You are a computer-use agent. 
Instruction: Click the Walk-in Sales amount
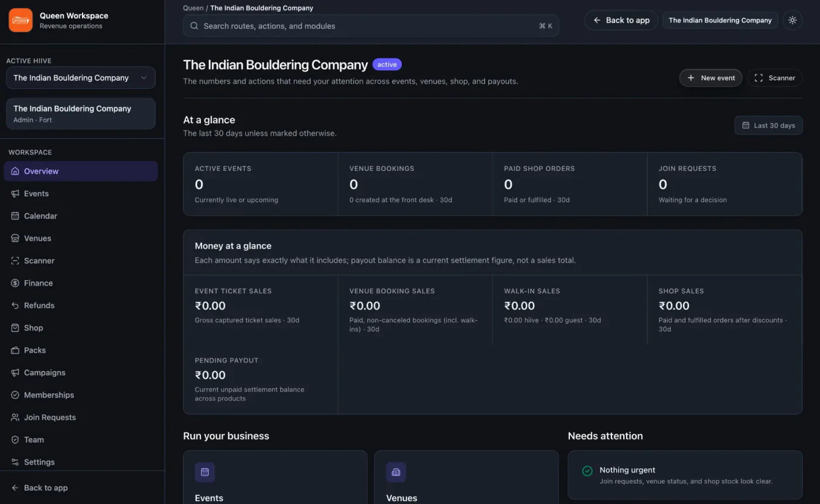coord(520,306)
